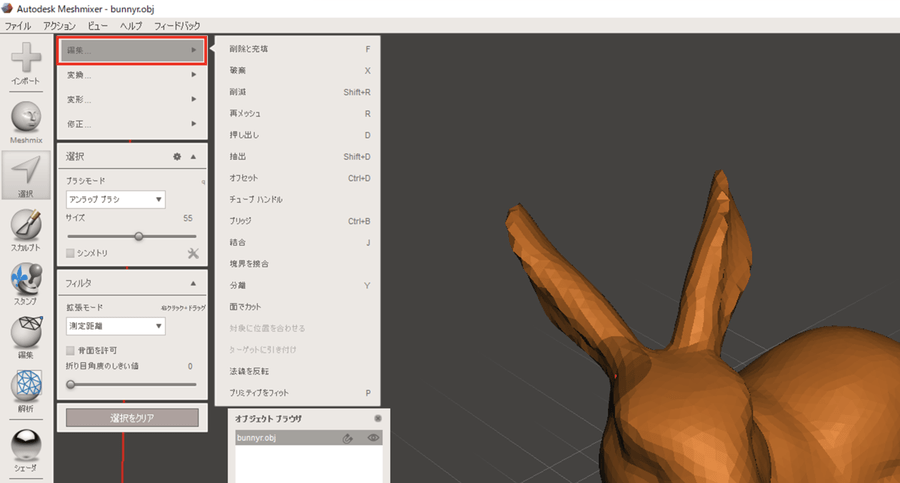This screenshot has height=483, width=900.
Task: Collapse the 選択 panel with its triangle
Action: 193,157
